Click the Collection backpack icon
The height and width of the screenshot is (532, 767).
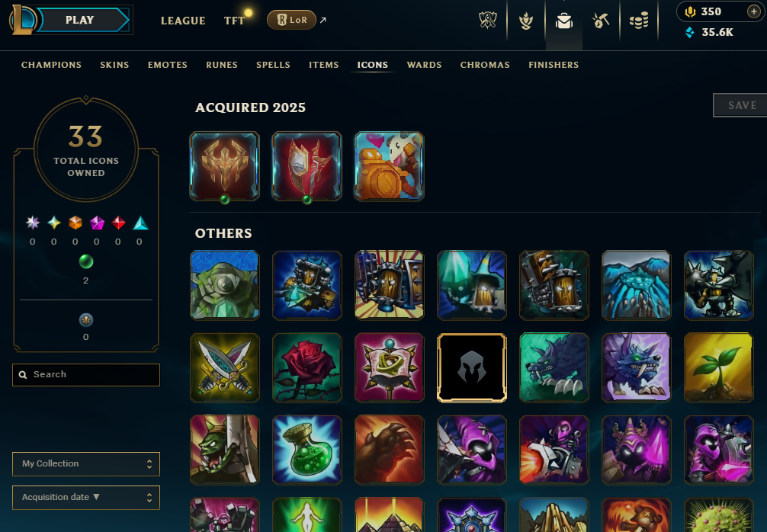[564, 21]
